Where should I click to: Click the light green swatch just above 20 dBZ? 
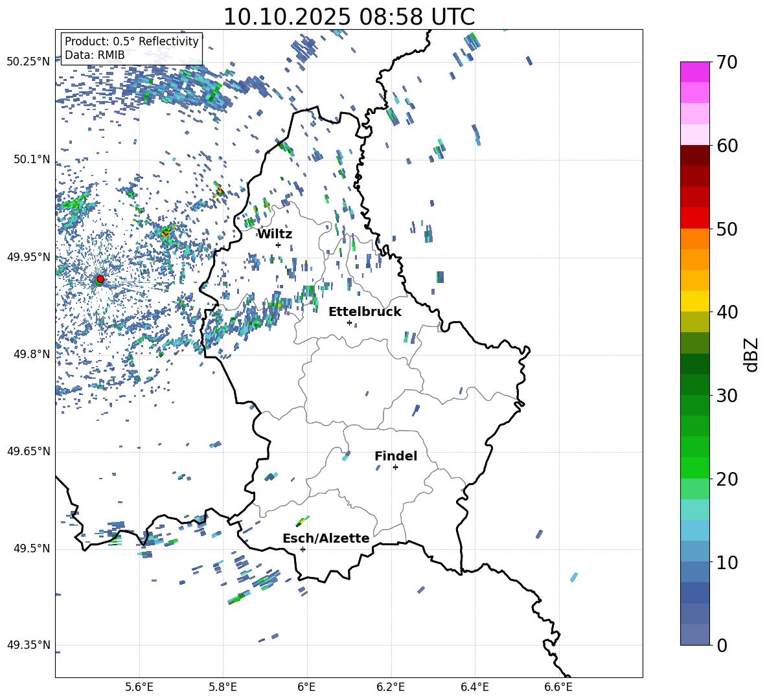coord(694,468)
